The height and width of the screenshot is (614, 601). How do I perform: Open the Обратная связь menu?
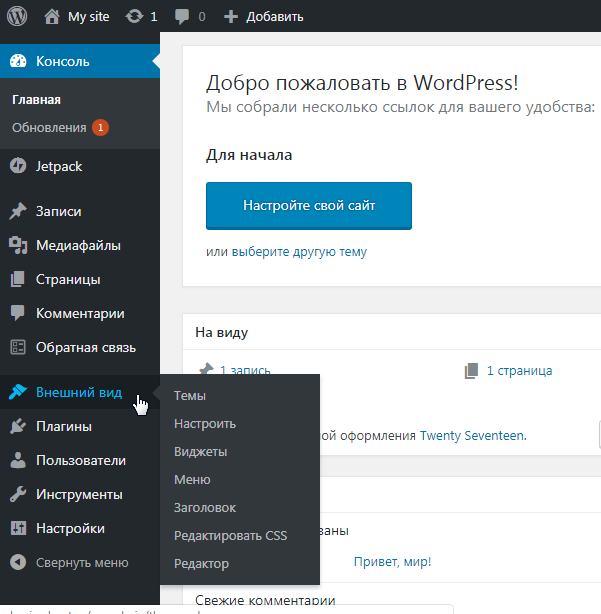[x=80, y=347]
